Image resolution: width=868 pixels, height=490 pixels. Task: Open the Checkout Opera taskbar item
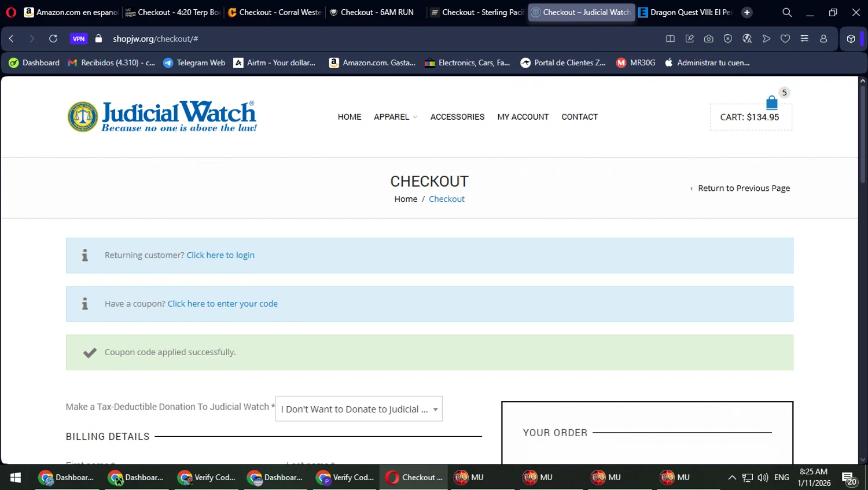pyautogui.click(x=414, y=477)
